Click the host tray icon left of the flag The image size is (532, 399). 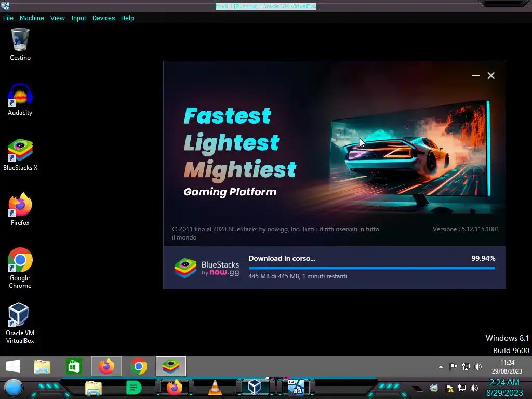pos(433,388)
